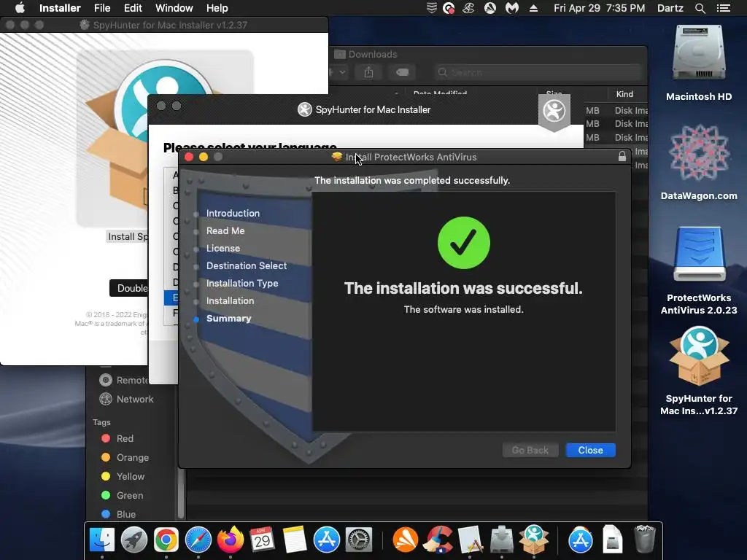
Task: Click the lock icon in the installer title bar
Action: point(622,157)
